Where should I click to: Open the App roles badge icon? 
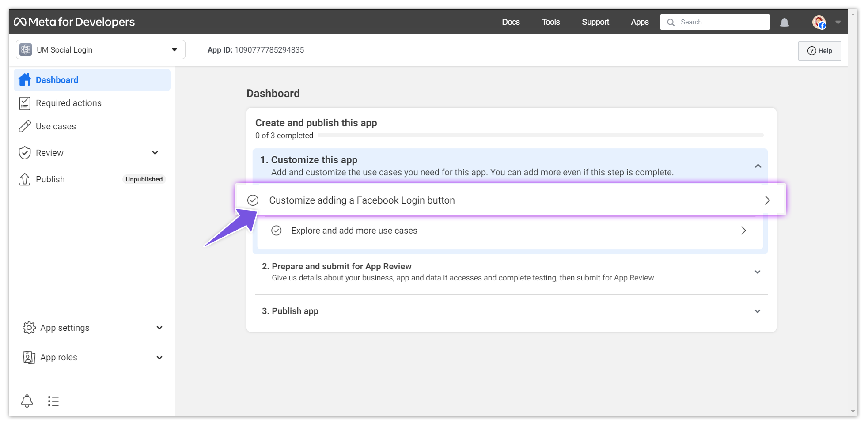[x=29, y=357]
